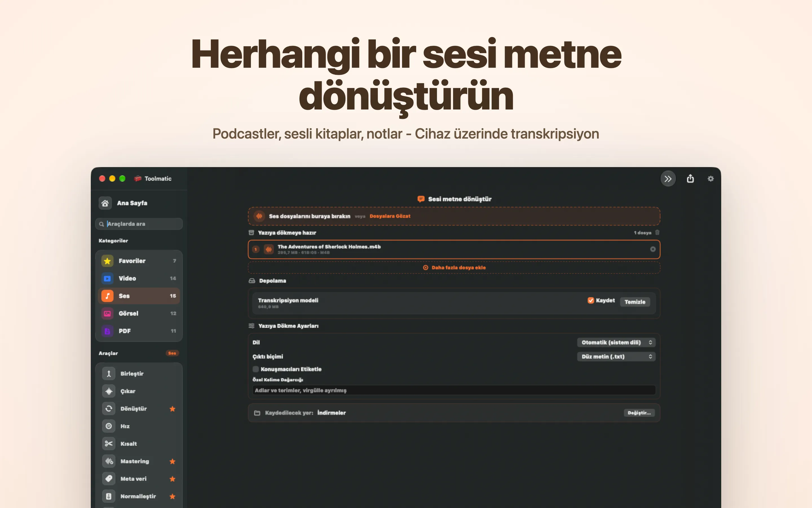Open the Çıktı biçimi format dropdown
Viewport: 812px width, 508px height.
click(616, 356)
